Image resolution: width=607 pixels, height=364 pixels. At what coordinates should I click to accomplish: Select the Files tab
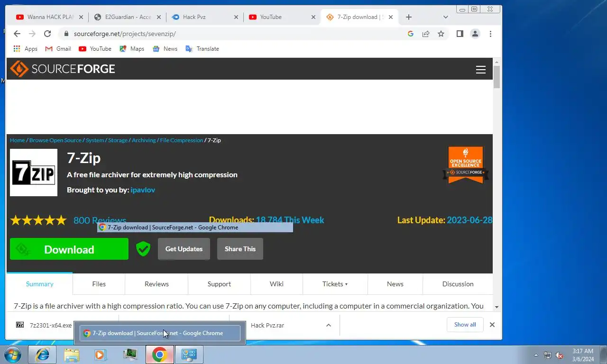pos(99,284)
